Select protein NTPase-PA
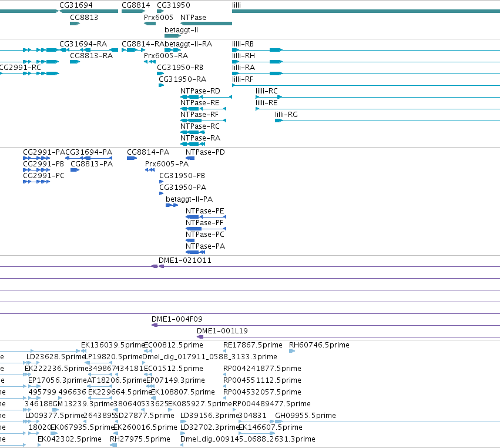 click(206, 247)
